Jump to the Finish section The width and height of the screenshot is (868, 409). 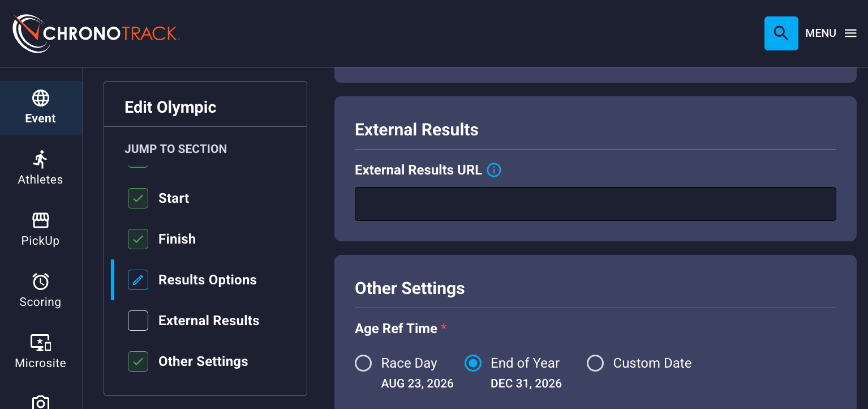pos(177,239)
